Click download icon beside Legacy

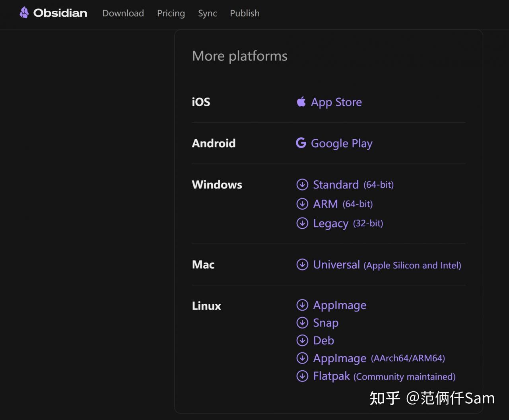pyautogui.click(x=302, y=223)
